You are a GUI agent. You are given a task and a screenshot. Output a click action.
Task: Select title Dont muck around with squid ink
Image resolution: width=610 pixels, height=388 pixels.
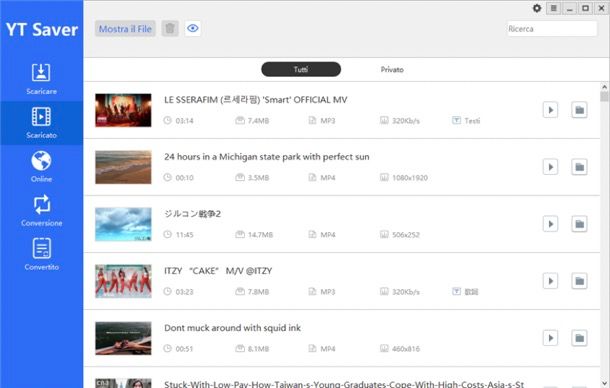[232, 328]
